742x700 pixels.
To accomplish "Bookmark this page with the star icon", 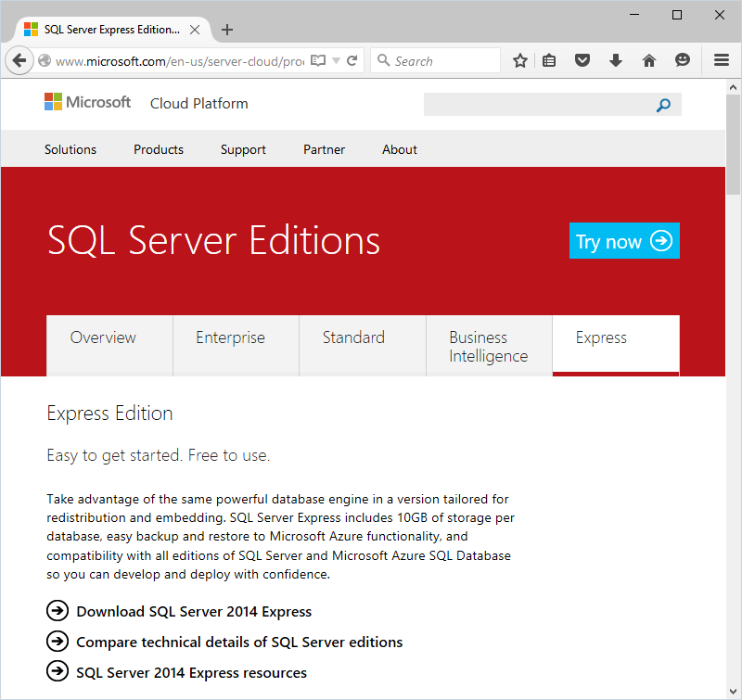I will [520, 60].
